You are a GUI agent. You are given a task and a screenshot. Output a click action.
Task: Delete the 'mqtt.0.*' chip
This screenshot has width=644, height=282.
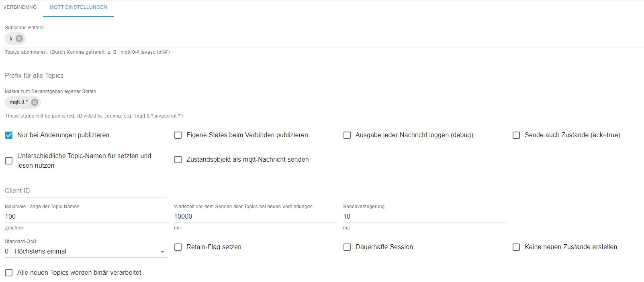click(35, 102)
